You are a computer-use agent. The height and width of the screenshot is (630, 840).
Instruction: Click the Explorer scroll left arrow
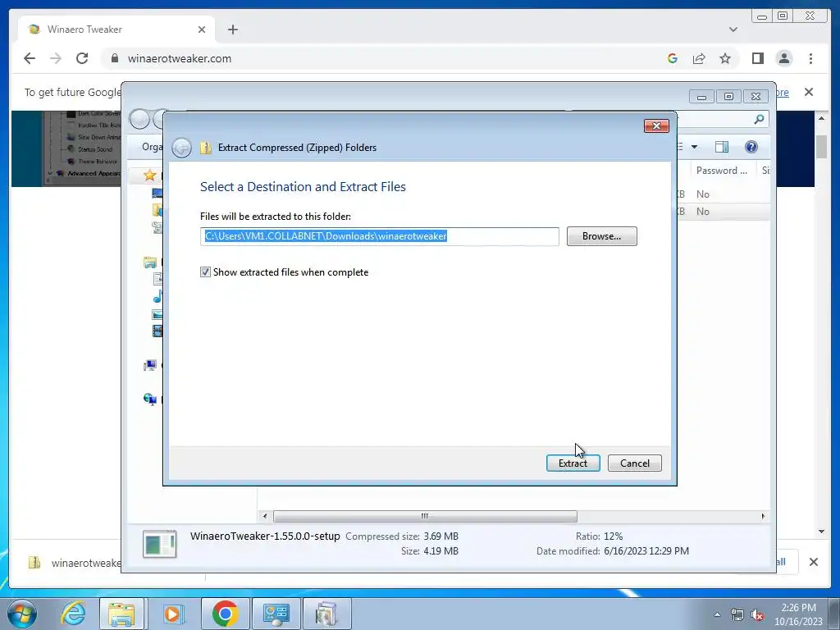[265, 516]
